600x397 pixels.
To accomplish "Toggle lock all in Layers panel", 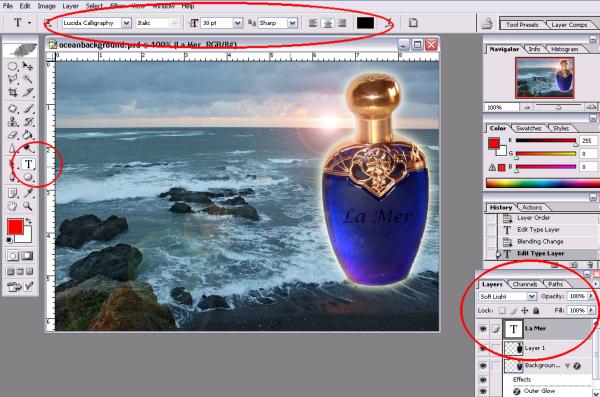I will click(536, 310).
